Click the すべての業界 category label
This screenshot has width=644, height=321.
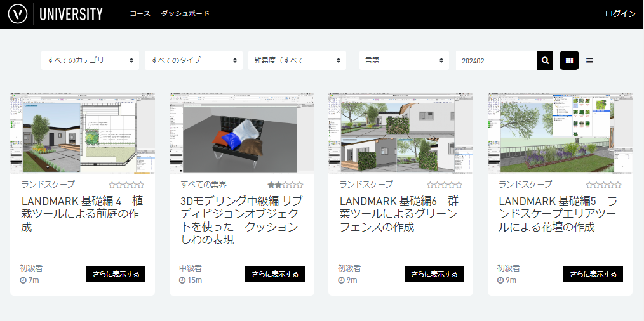(x=203, y=185)
